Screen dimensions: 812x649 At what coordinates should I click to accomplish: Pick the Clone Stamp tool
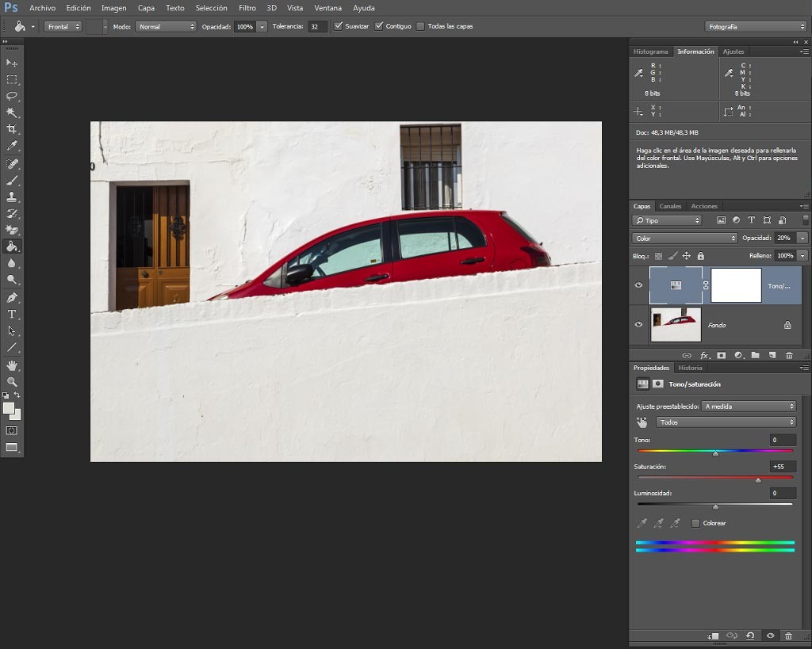click(x=12, y=197)
